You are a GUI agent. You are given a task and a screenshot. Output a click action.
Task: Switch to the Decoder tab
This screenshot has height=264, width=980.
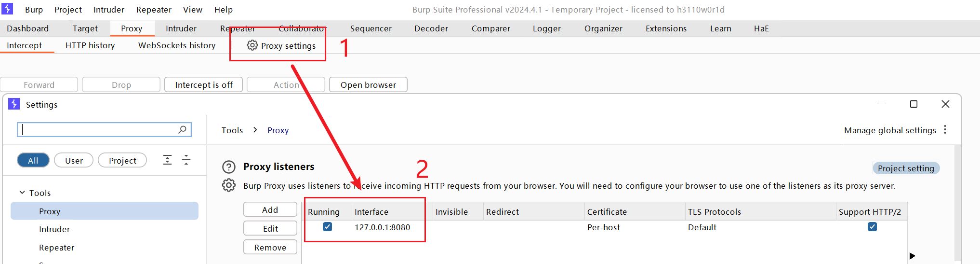[431, 28]
